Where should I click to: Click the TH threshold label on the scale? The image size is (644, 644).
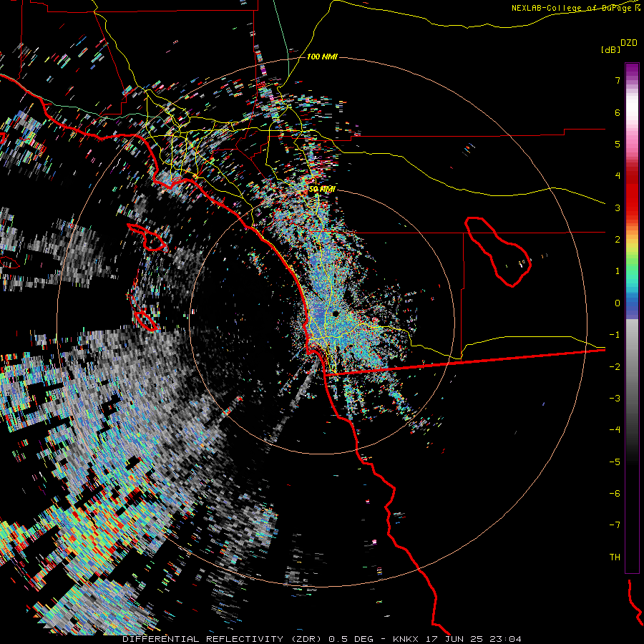tap(615, 557)
